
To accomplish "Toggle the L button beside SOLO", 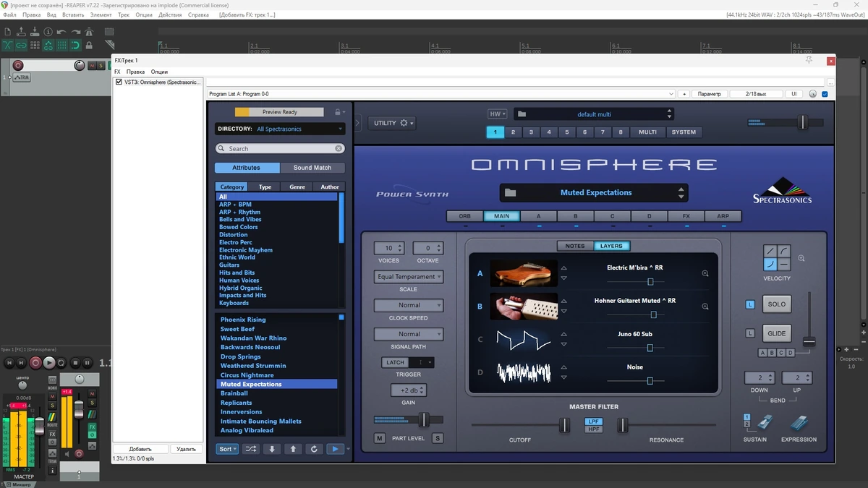I will tap(750, 304).
